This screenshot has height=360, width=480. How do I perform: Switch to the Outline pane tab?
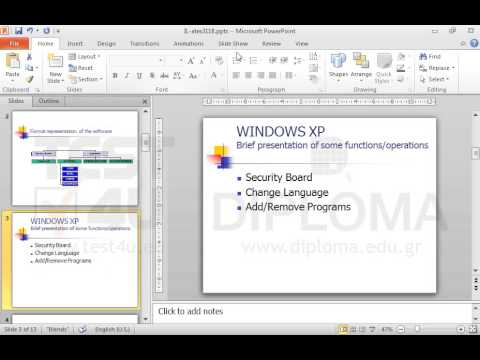point(48,101)
